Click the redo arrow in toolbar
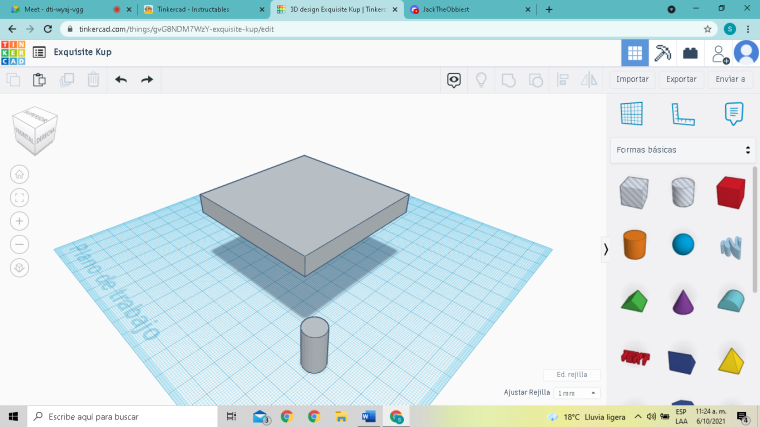Screen dimensions: 760x427 coord(147,80)
